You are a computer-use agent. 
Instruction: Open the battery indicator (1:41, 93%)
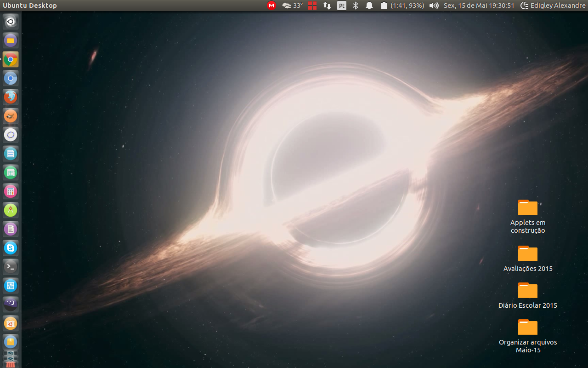[x=402, y=6]
